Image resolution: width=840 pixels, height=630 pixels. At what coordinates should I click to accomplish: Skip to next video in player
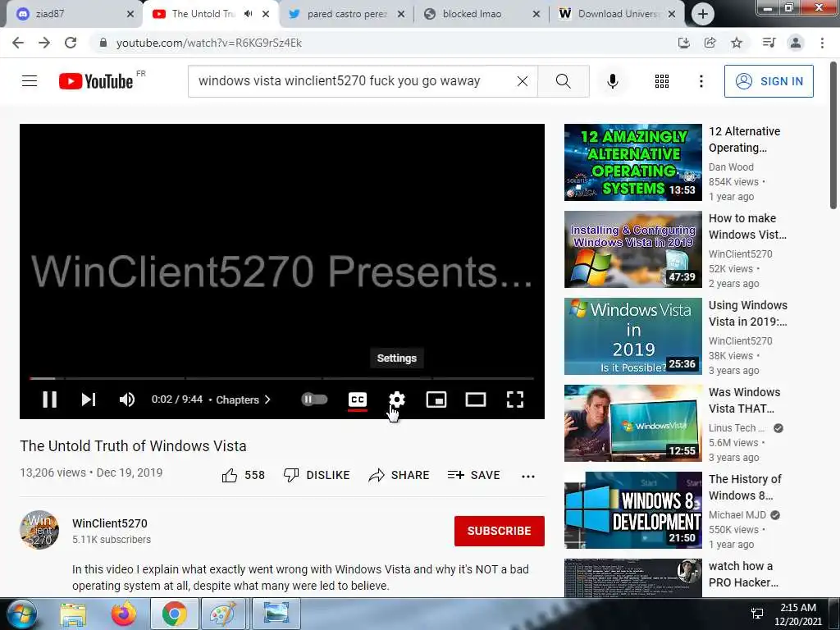(x=89, y=399)
